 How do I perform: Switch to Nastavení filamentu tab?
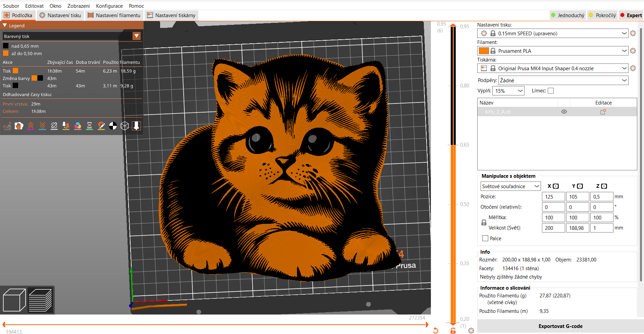tap(114, 15)
